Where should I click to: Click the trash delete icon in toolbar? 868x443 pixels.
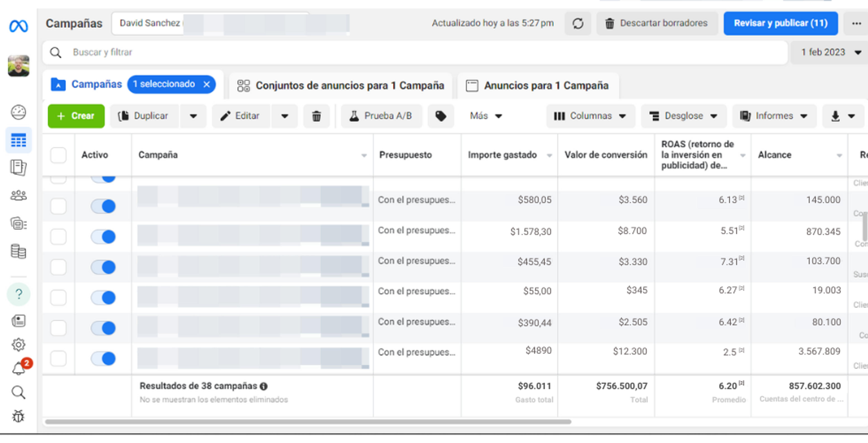(x=316, y=116)
